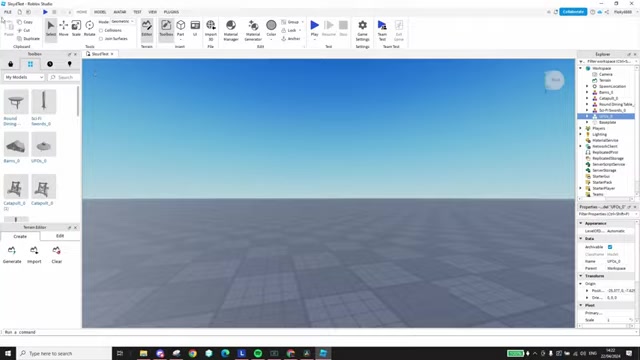Viewport: 640px width, 360px height.
Task: Collapse the Transform properties section
Action: (581, 276)
